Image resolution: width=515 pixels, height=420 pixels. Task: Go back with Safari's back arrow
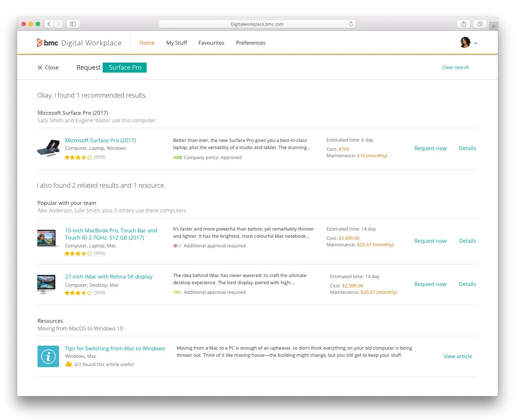click(49, 24)
